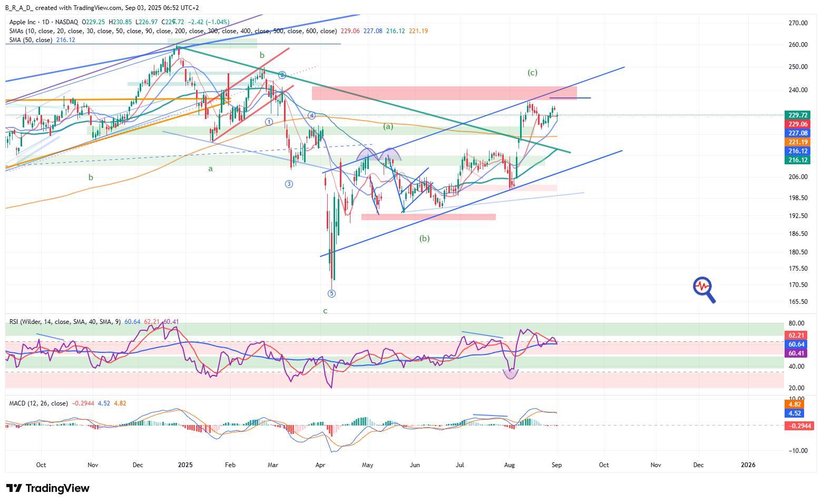
Task: Click the 80.00 RSI axis label
Action: [796, 323]
